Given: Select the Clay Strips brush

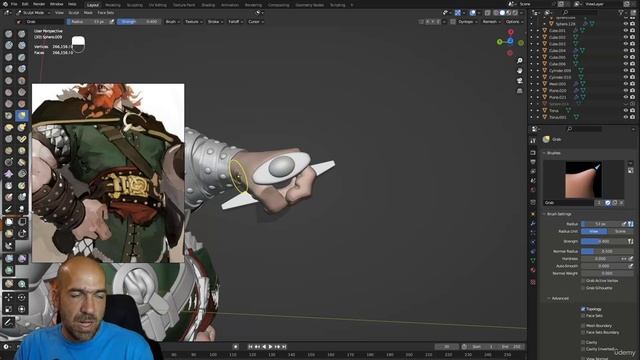Looking at the screenshot, I should (22, 45).
